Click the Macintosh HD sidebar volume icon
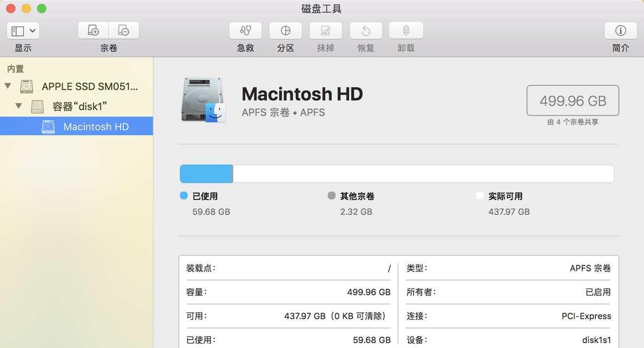This screenshot has height=348, width=644. [48, 127]
